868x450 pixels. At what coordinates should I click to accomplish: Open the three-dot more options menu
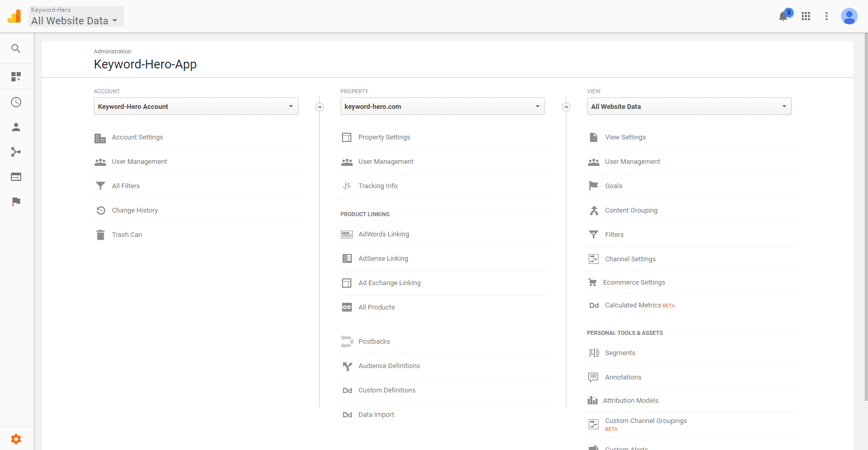coord(827,16)
